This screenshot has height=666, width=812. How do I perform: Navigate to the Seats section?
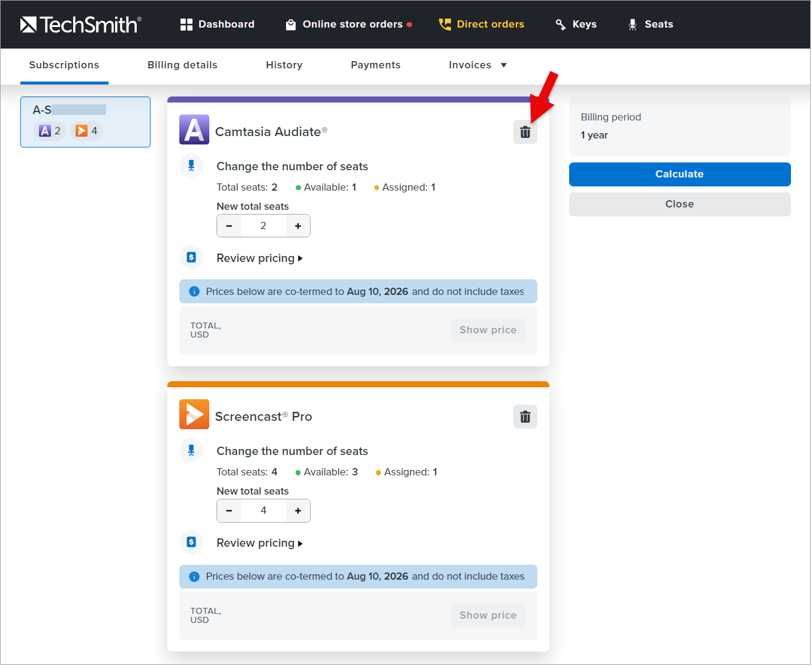pyautogui.click(x=650, y=25)
